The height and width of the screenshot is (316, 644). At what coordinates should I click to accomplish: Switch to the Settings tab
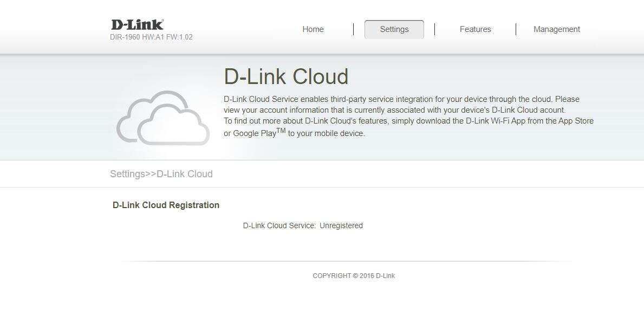394,29
